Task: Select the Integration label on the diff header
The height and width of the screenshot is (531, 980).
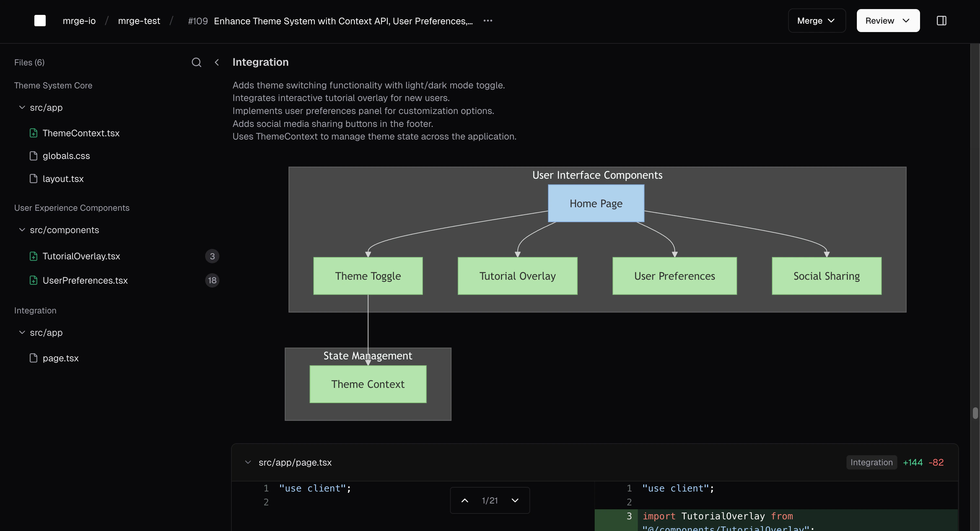Action: (871, 462)
